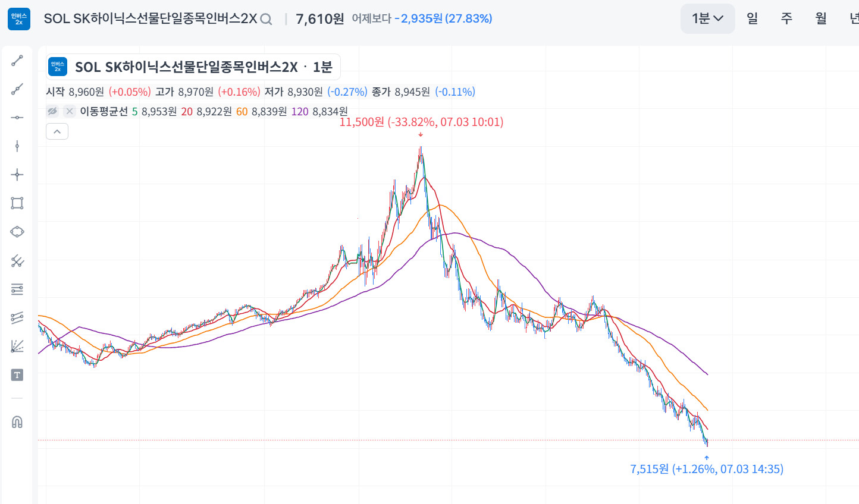Select the trend line drawing tool

click(x=17, y=61)
